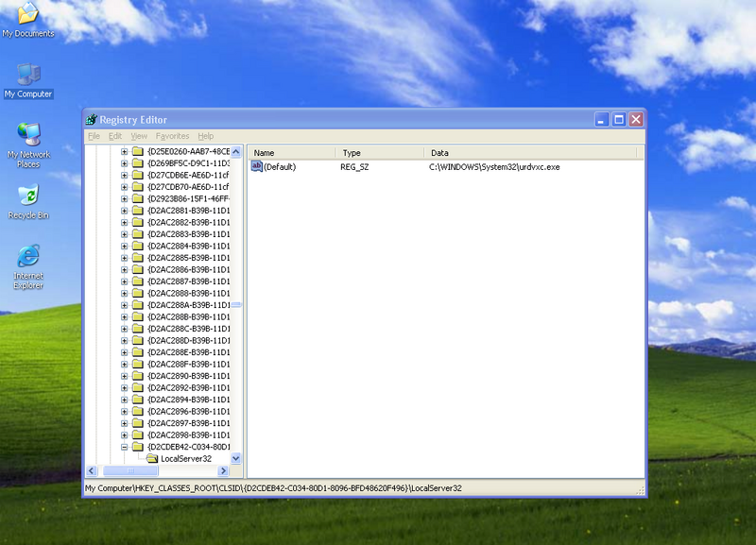This screenshot has height=545, width=756.
Task: Click the tree vertical scrollbar thumb
Action: [235, 304]
